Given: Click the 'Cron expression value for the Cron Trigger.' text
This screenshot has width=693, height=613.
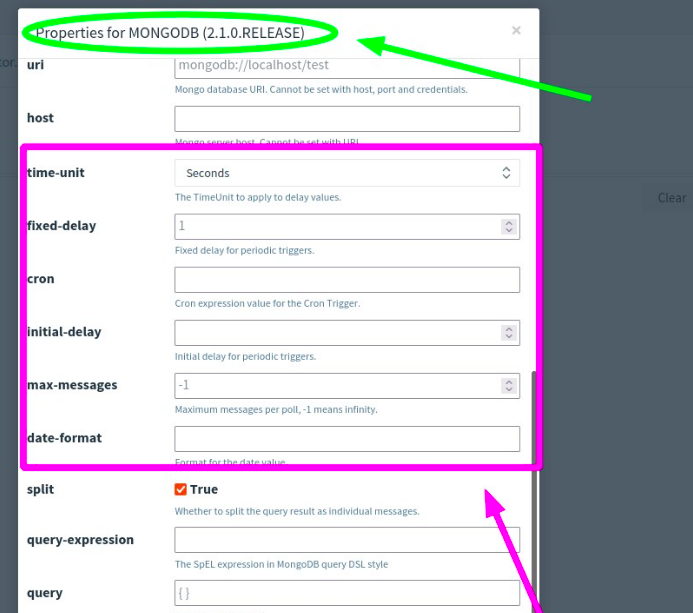Looking at the screenshot, I should tap(267, 303).
